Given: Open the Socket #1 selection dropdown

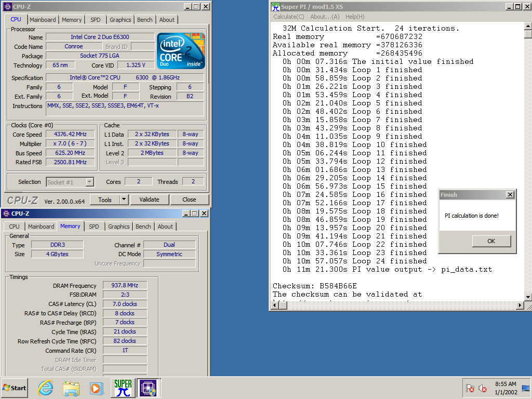Looking at the screenshot, I should 89,182.
